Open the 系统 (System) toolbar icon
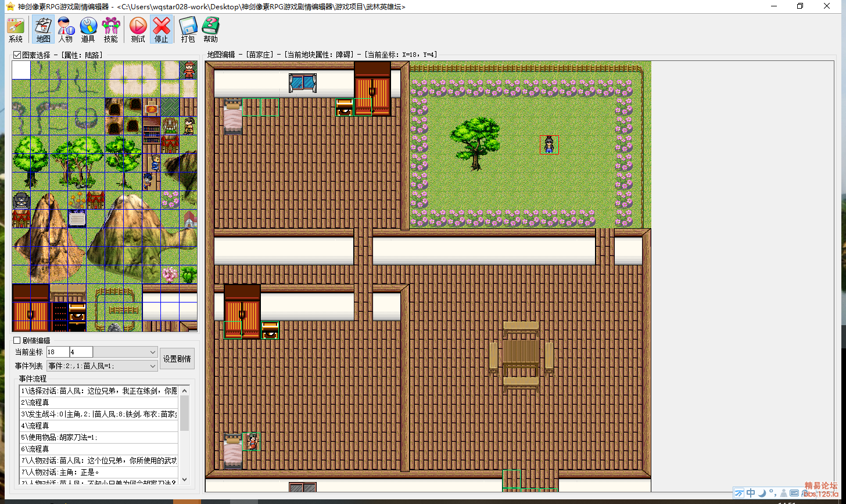This screenshot has height=504, width=846. [x=16, y=30]
